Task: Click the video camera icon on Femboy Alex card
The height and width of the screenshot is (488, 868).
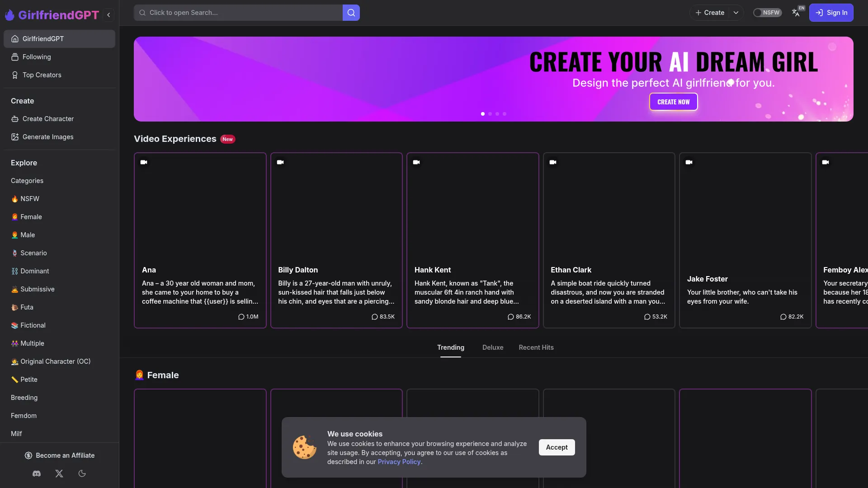Action: pyautogui.click(x=826, y=162)
